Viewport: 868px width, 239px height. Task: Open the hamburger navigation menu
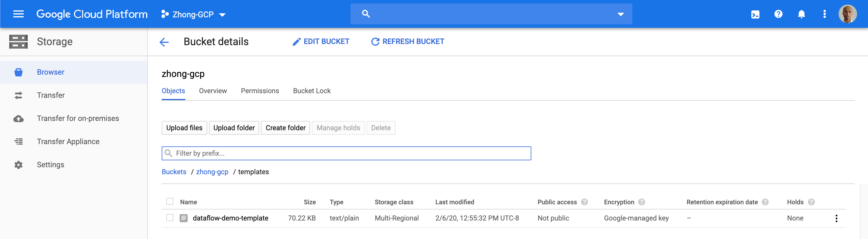pyautogui.click(x=18, y=14)
